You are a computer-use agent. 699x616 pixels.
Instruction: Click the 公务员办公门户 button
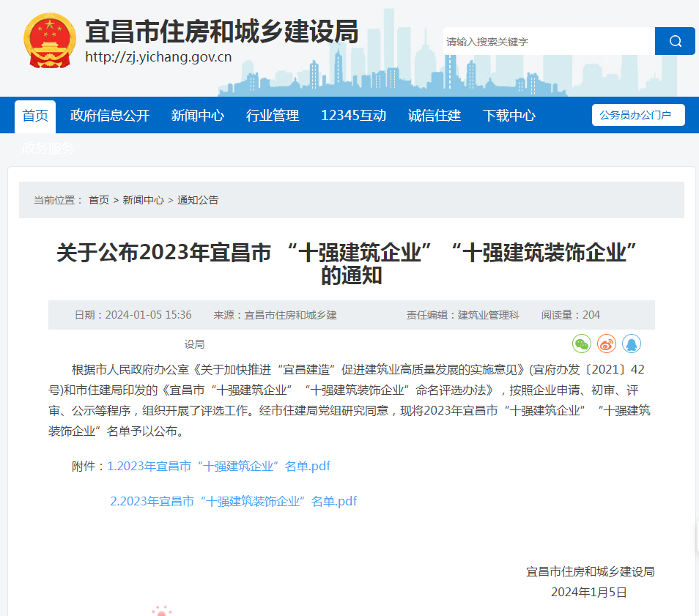[x=637, y=115]
